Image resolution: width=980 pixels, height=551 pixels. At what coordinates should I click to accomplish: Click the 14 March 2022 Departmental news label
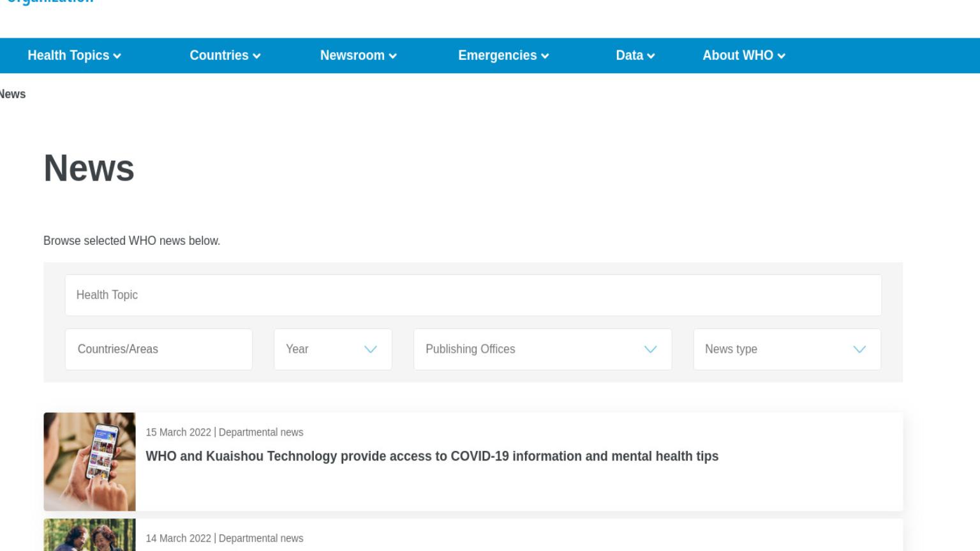225,538
